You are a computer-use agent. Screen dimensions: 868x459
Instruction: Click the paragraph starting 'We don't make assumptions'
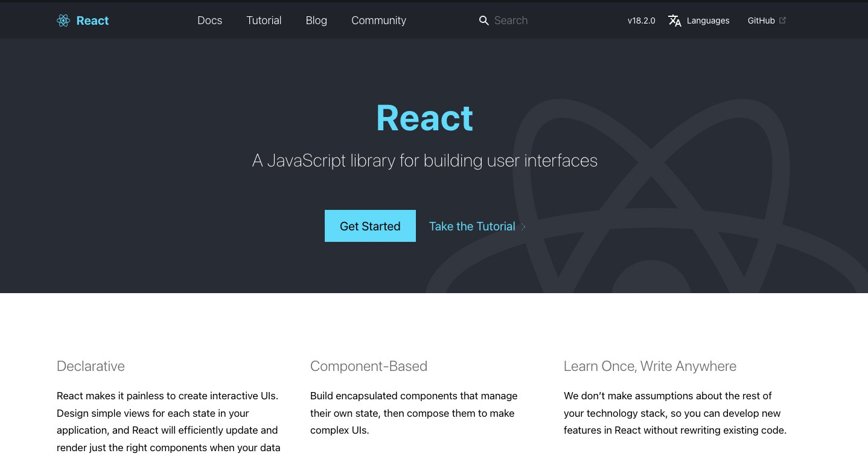675,413
